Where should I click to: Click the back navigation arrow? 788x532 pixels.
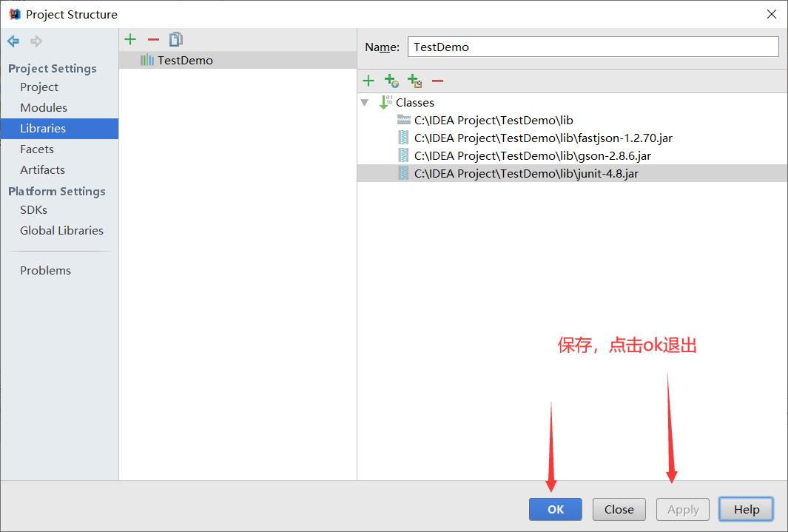(13, 41)
